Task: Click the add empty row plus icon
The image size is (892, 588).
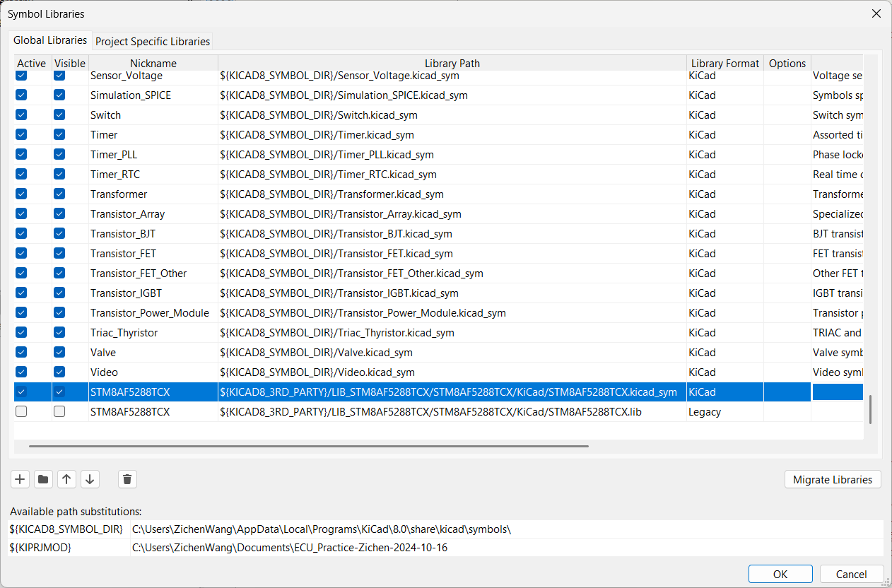Action: click(20, 479)
